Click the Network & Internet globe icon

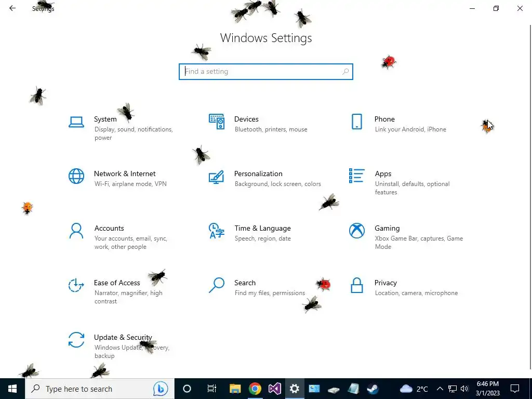click(76, 176)
